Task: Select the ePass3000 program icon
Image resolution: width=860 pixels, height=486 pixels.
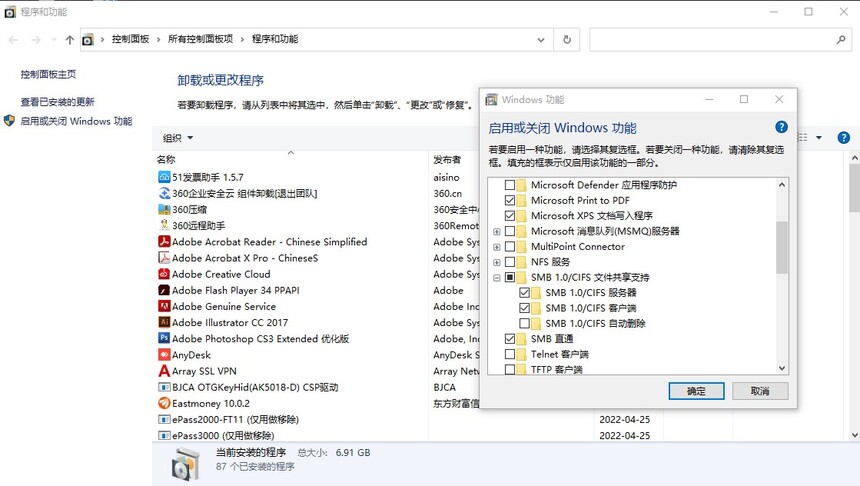Action: point(164,436)
